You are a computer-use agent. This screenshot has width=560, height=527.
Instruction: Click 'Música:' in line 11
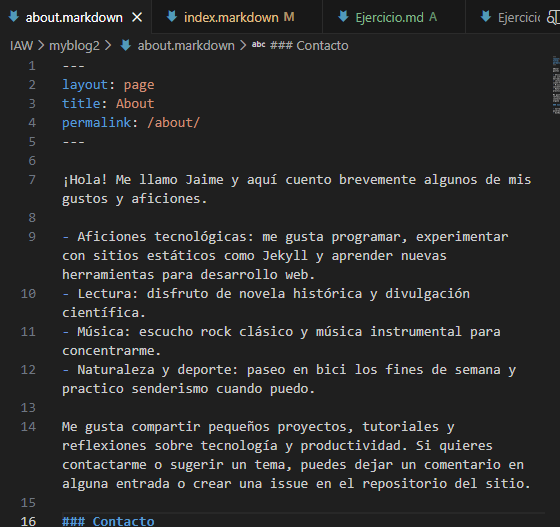[104, 331]
